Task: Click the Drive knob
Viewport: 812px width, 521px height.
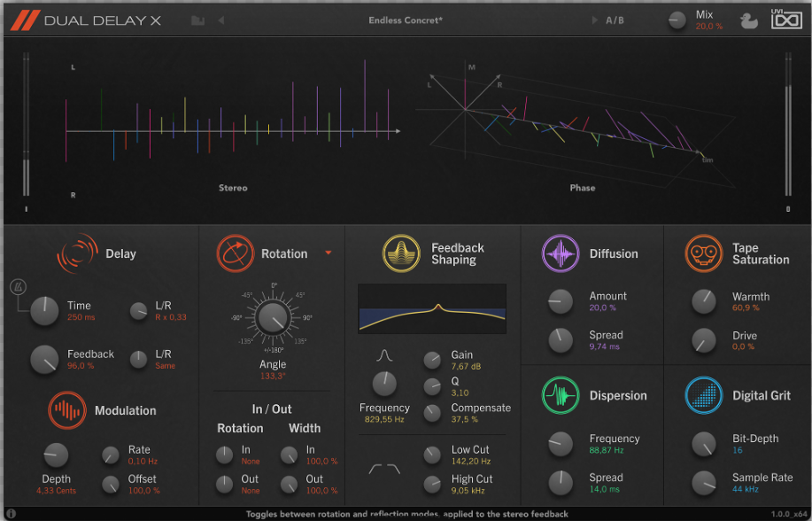Action: [x=704, y=340]
